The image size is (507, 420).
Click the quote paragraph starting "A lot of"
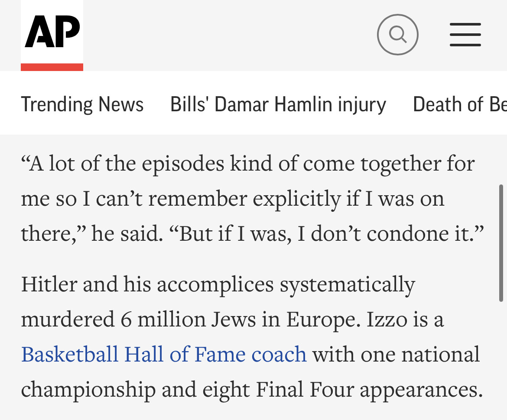point(248,199)
